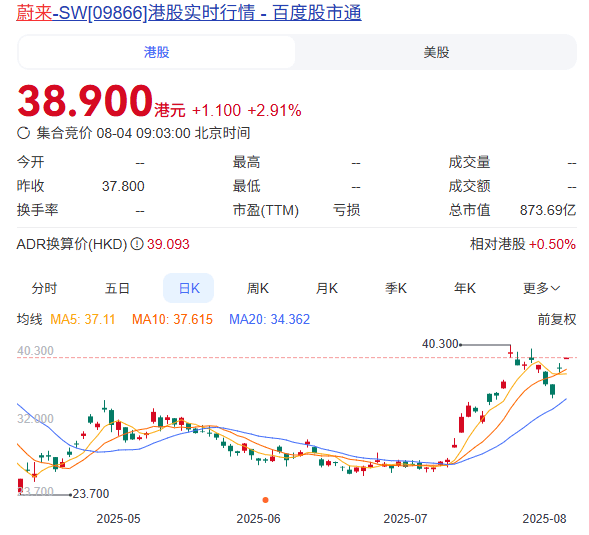Click the 23.700 low annotation on the chart
The width and height of the screenshot is (589, 535).
pos(91,494)
